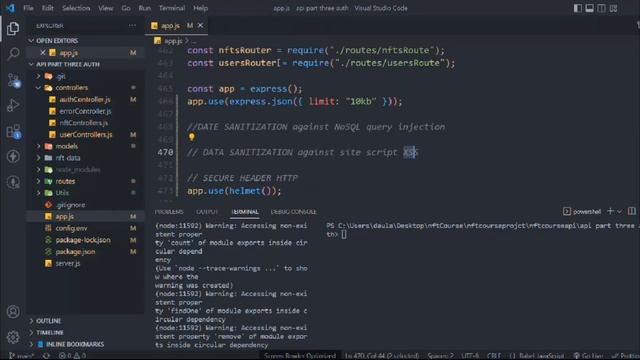The height and width of the screenshot is (360, 640).
Task: Click Go Live in status bar
Action: point(588,356)
